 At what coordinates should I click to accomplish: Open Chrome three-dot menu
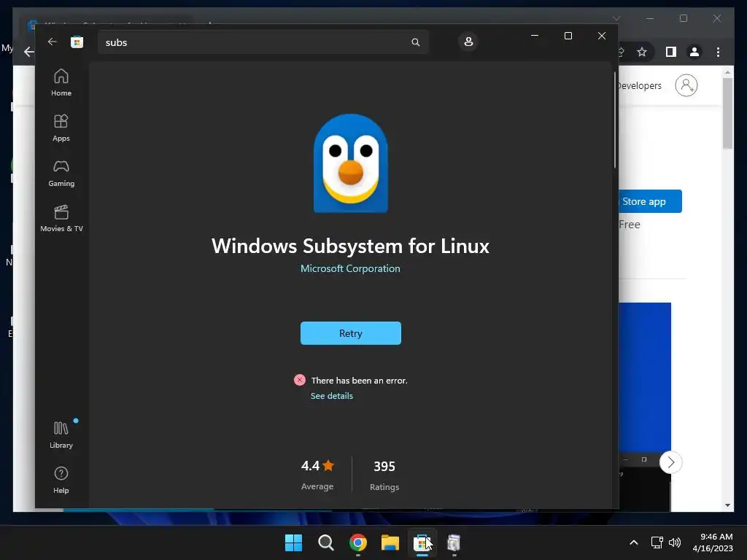click(x=718, y=52)
